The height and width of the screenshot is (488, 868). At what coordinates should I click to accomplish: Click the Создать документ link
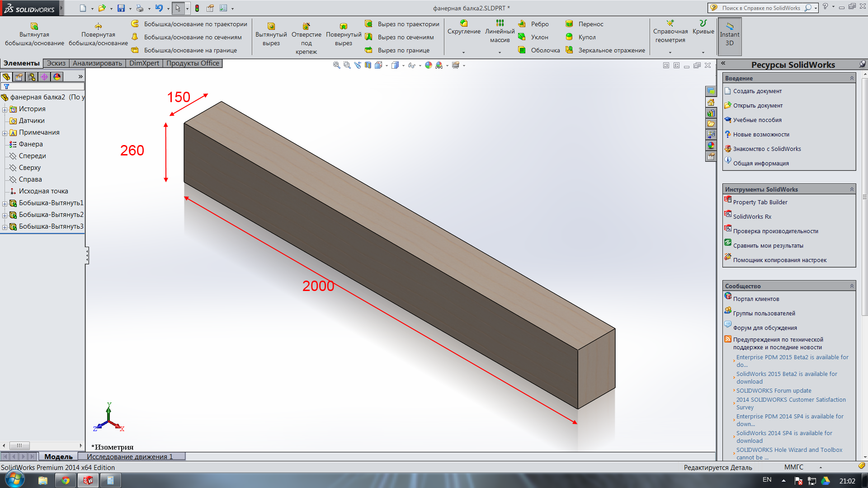(757, 91)
